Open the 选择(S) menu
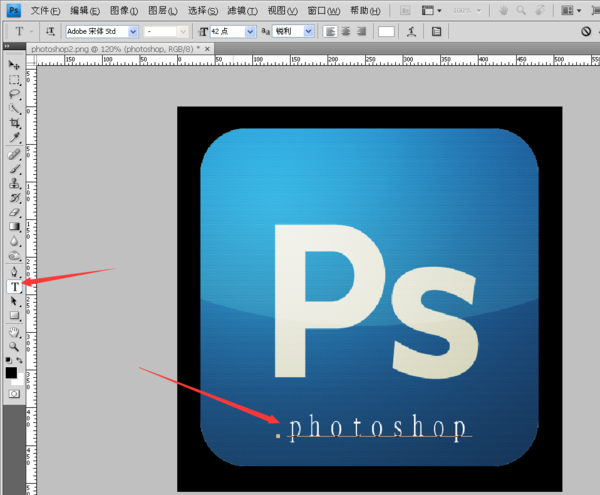The height and width of the screenshot is (495, 600). (x=203, y=11)
